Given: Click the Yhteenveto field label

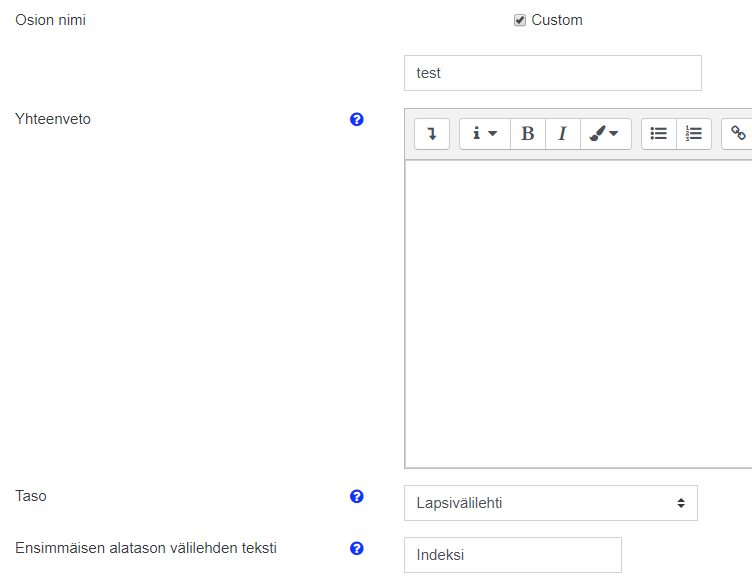Looking at the screenshot, I should 53,120.
